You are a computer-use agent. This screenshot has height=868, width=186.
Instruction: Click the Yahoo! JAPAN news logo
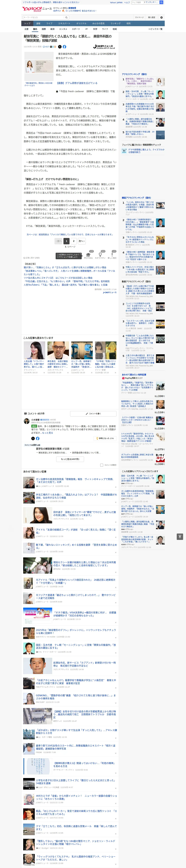click(x=37, y=9)
